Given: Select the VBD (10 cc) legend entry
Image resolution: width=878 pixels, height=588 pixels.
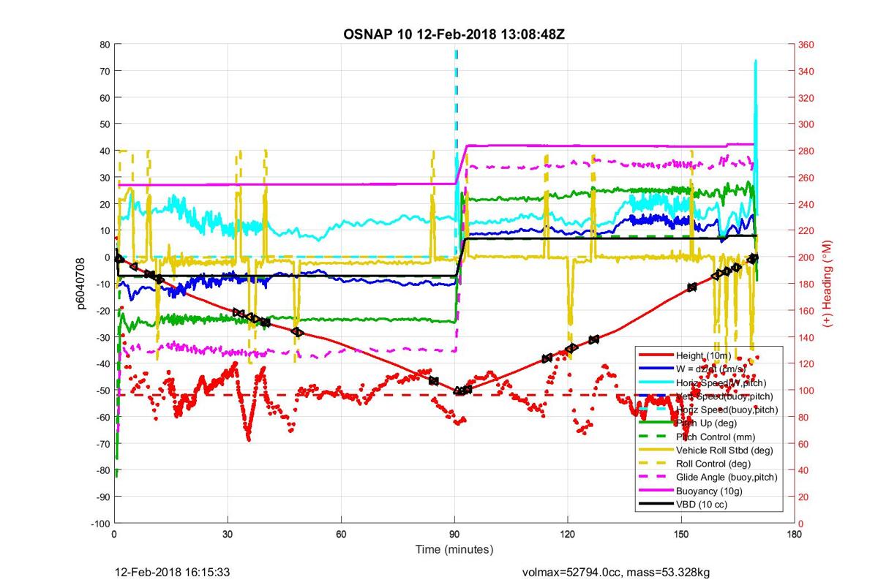Looking at the screenshot, I should point(703,505).
